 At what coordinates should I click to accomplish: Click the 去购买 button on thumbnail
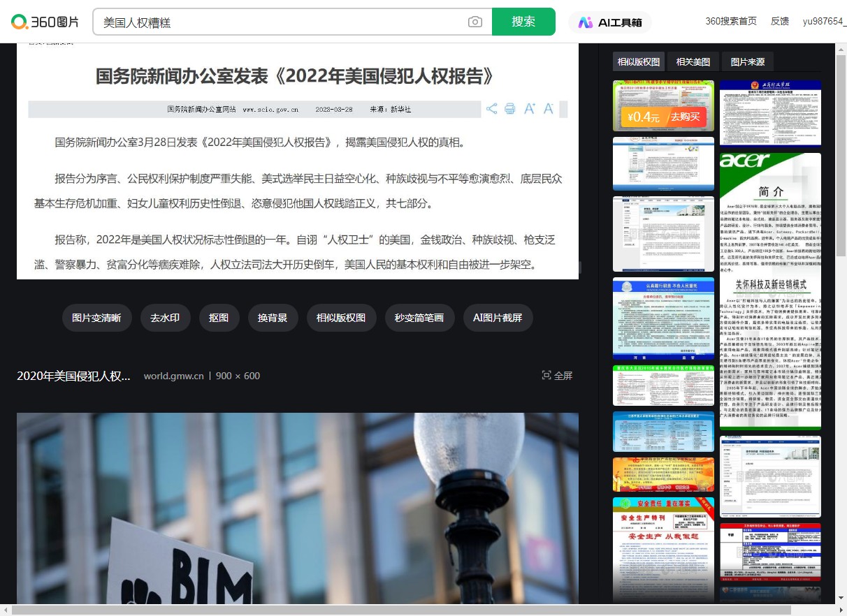click(x=686, y=117)
